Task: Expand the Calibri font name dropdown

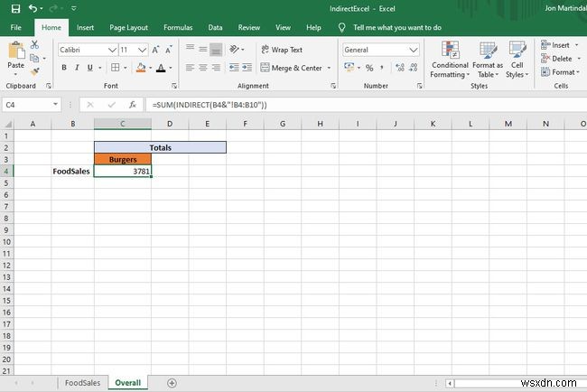Action: coord(112,50)
